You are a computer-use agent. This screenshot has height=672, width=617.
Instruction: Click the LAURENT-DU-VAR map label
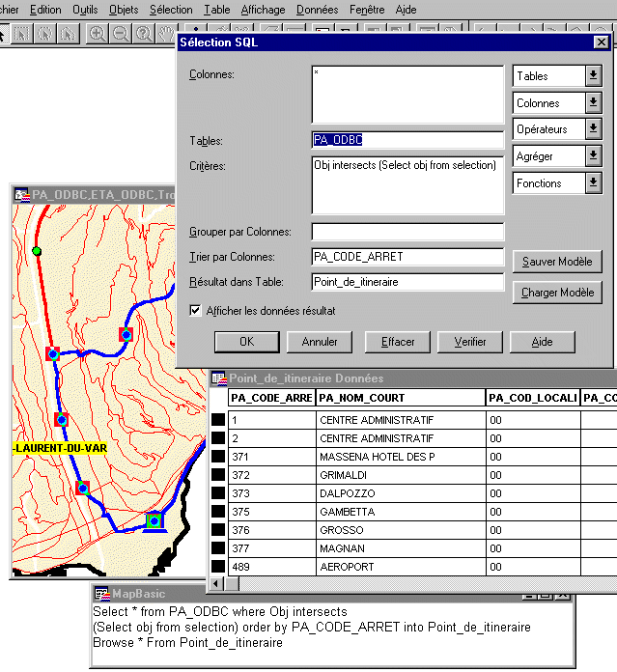pyautogui.click(x=60, y=448)
